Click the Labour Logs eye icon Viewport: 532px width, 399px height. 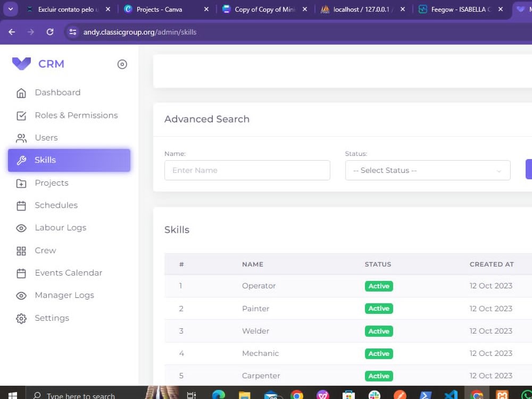pyautogui.click(x=21, y=228)
